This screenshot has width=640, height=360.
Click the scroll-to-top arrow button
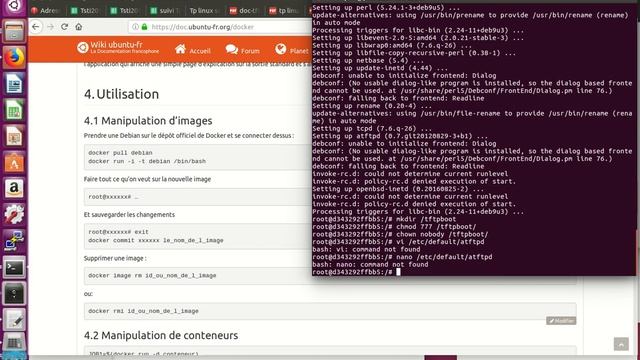(x=621, y=344)
